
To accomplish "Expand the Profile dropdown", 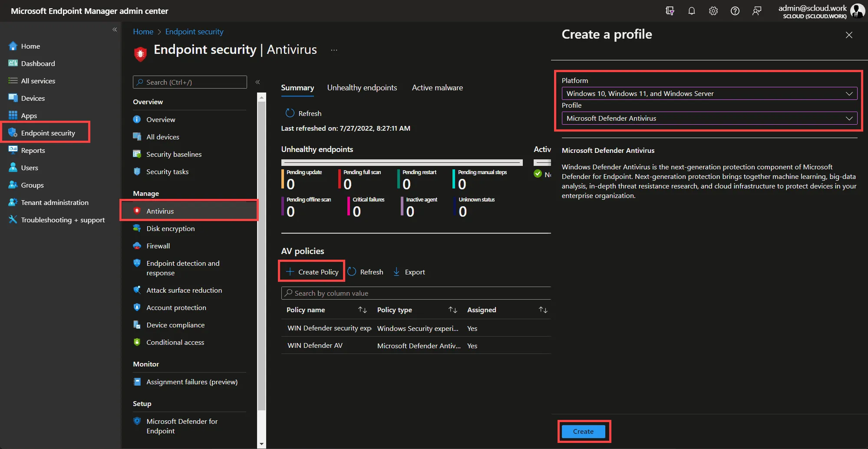I will point(710,118).
